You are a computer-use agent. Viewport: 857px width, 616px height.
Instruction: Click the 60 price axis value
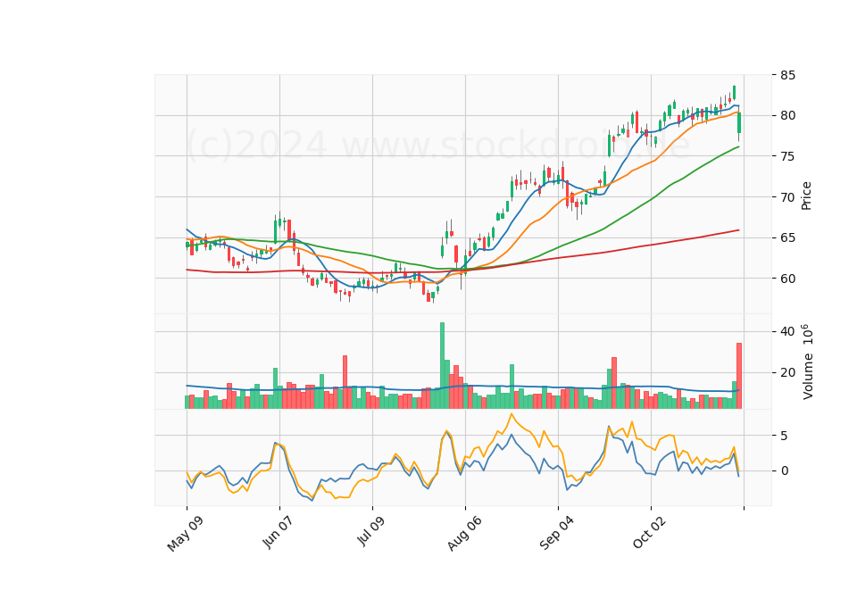(787, 279)
